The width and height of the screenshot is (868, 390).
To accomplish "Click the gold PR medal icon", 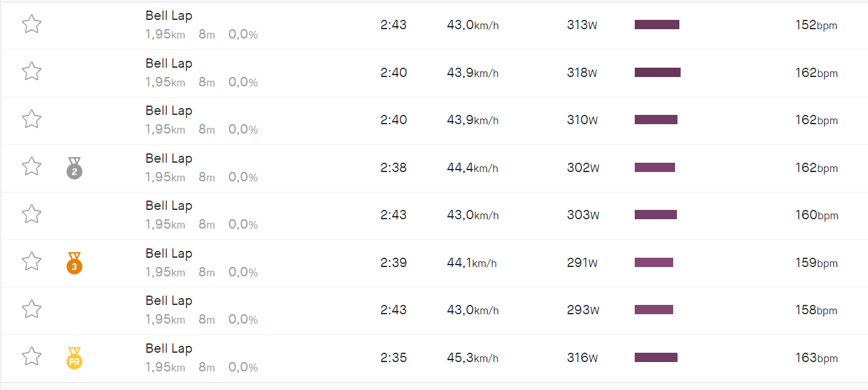I will pyautogui.click(x=74, y=358).
